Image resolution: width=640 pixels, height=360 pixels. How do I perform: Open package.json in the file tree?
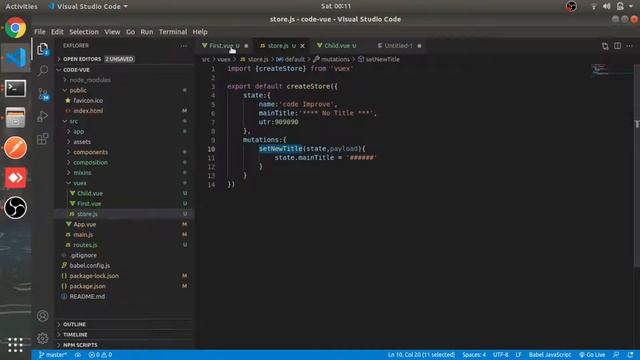124,286
